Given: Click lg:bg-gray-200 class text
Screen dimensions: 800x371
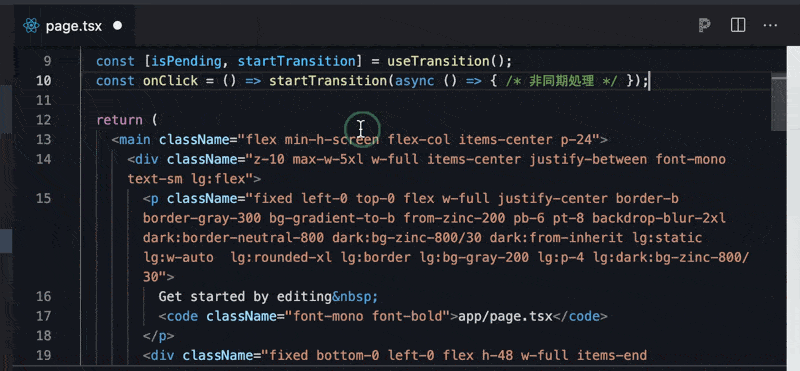Looking at the screenshot, I should click(x=474, y=258).
